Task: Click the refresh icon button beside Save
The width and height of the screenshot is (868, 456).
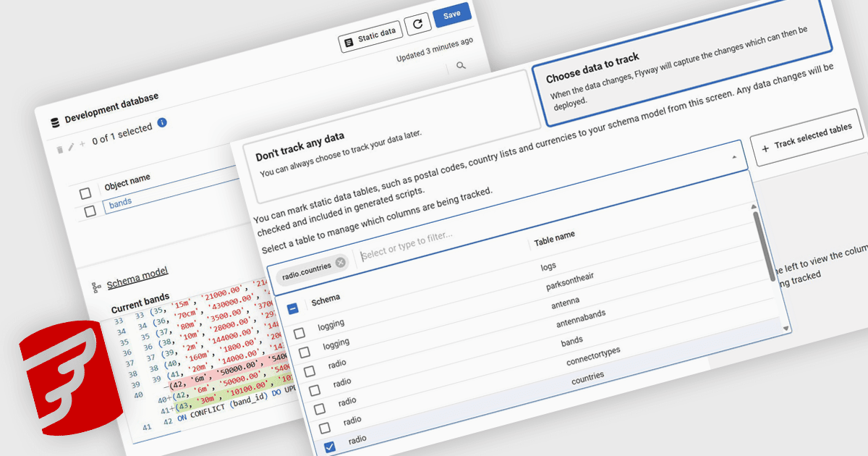Action: tap(417, 25)
